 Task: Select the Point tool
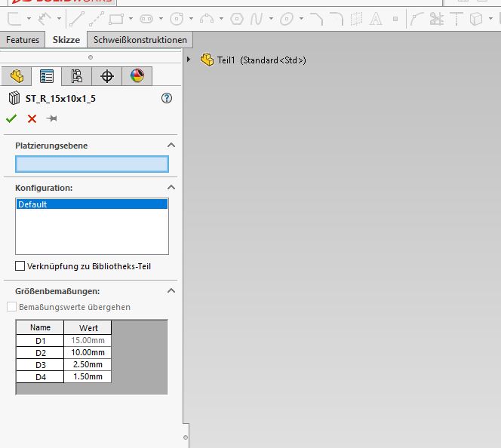(395, 19)
